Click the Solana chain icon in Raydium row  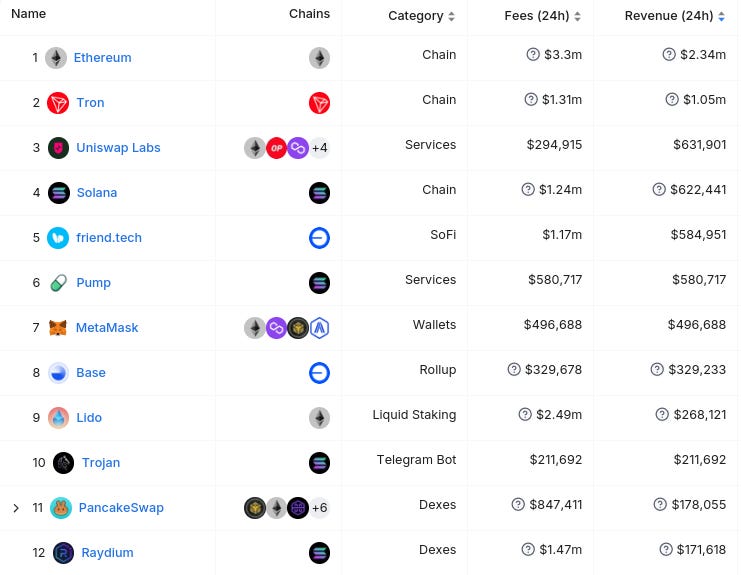point(319,553)
